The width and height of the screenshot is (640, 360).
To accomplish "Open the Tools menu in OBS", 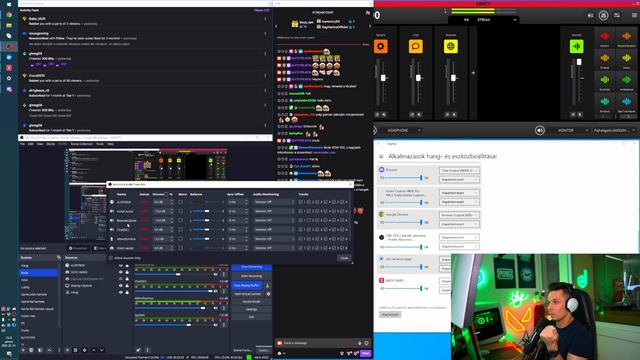I will coord(100,144).
